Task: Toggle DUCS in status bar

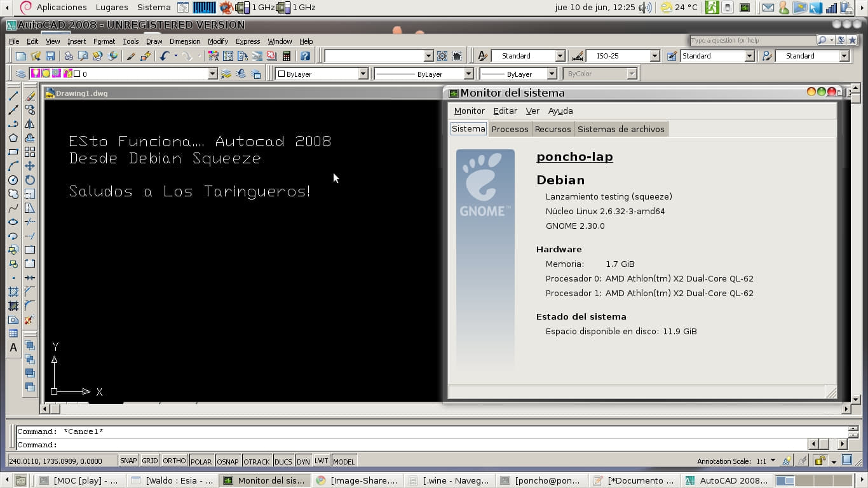Action: pos(283,461)
